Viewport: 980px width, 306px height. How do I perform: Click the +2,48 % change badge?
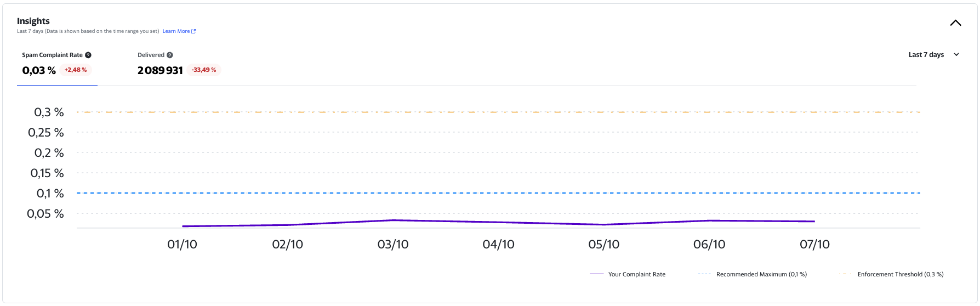point(76,70)
